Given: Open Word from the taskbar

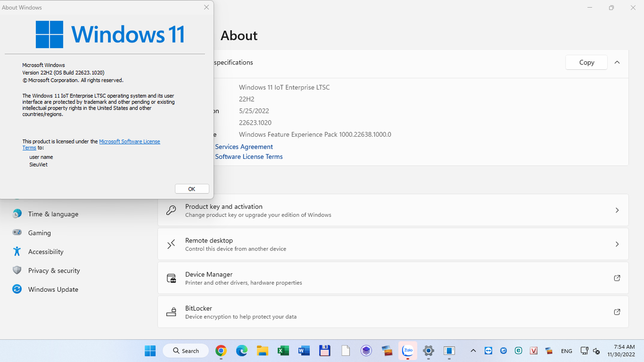Looking at the screenshot, I should click(304, 350).
